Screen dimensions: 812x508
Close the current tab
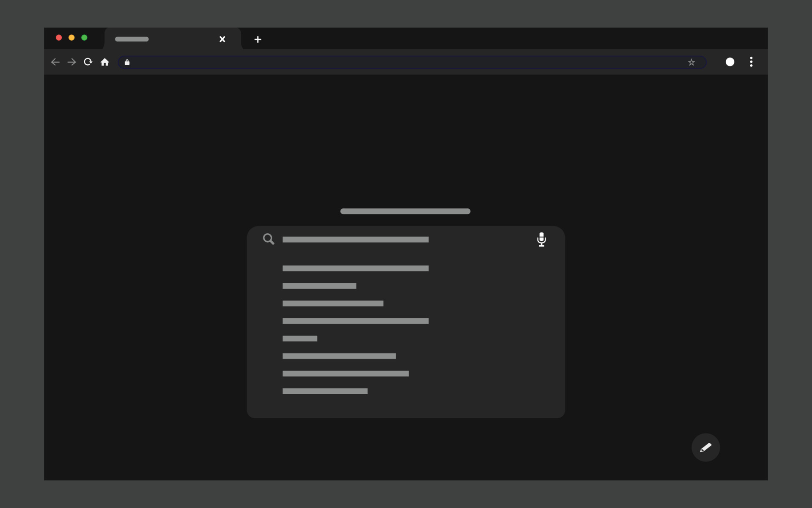point(222,39)
